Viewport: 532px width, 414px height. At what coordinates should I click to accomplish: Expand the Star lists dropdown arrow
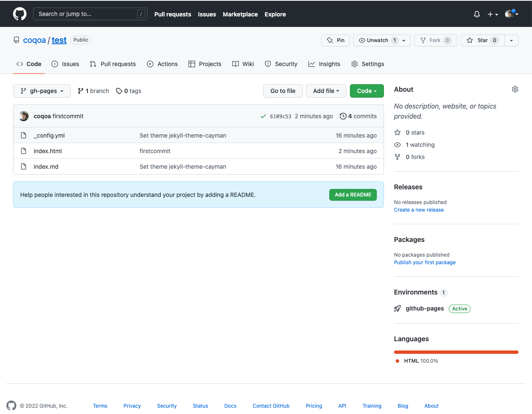tap(511, 40)
